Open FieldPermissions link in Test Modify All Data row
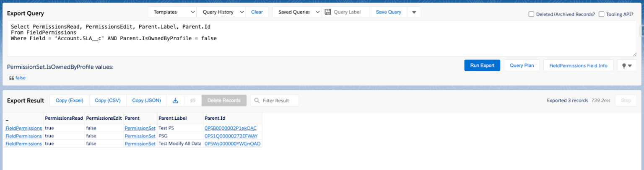 [23, 144]
